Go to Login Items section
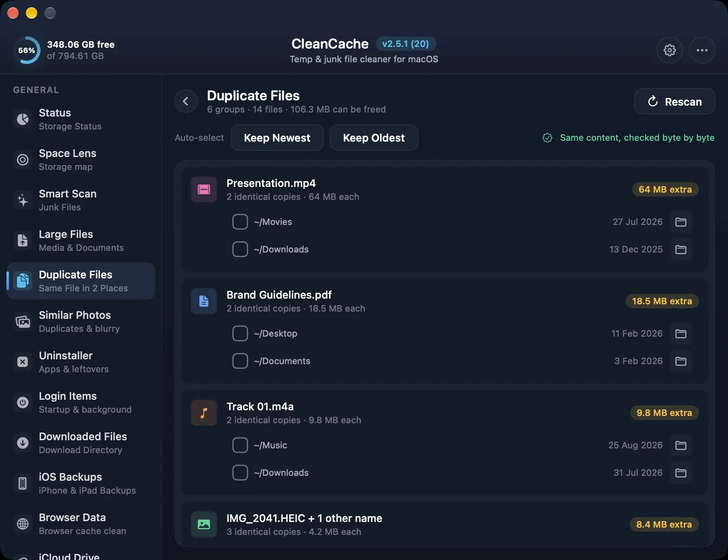Screen dimensions: 728x560 tap(81, 402)
